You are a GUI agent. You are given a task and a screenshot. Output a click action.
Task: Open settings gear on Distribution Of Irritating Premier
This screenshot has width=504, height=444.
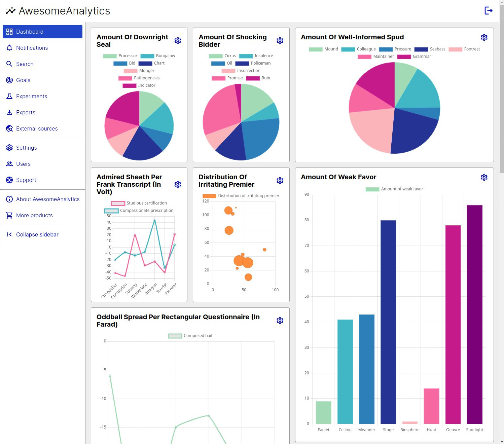pos(280,181)
